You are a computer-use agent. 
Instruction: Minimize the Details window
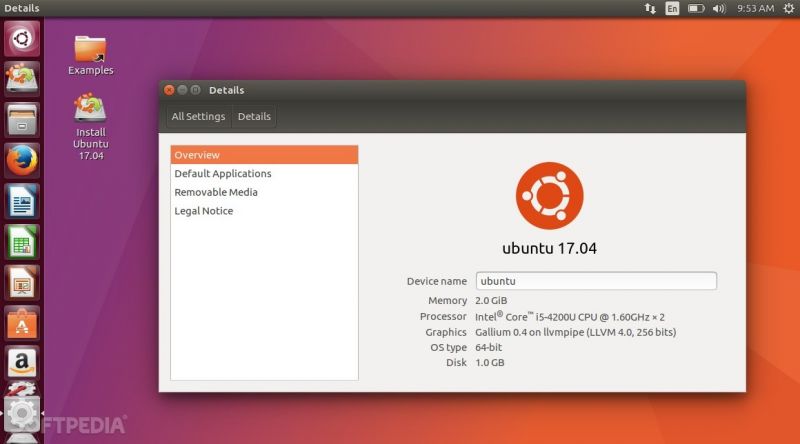(182, 90)
